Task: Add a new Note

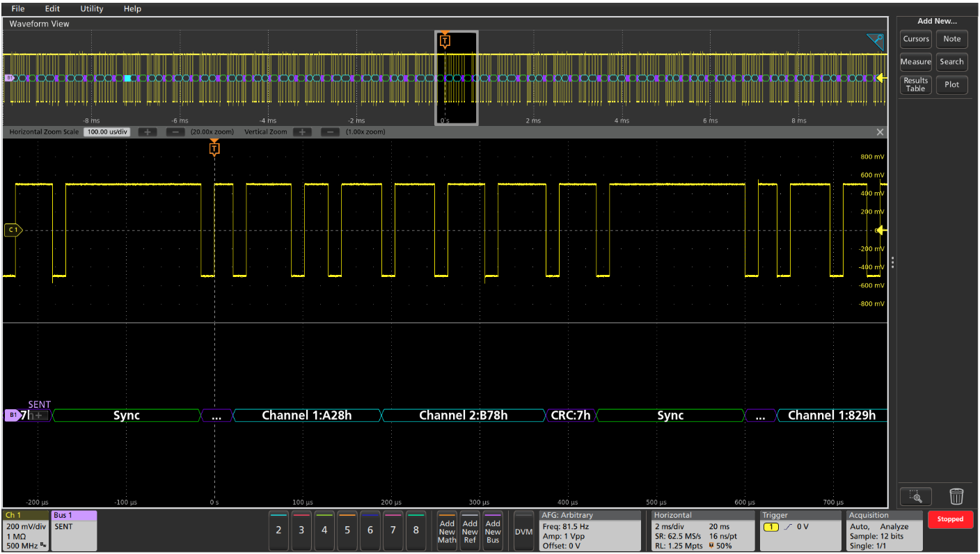Action: (952, 39)
